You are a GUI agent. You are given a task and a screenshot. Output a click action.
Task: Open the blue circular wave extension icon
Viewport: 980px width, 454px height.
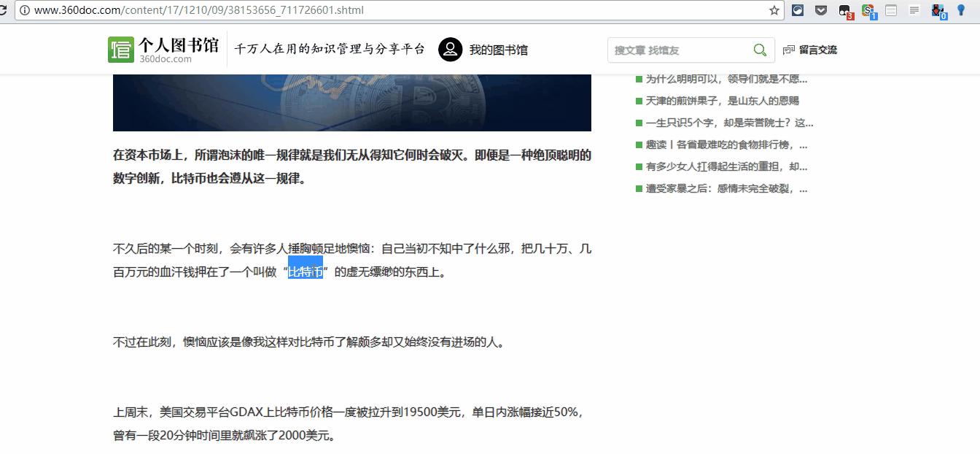798,10
